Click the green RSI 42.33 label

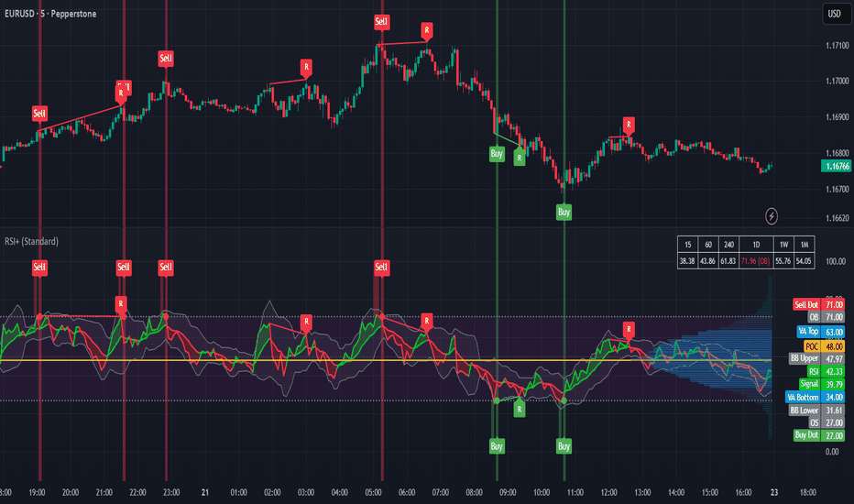click(826, 372)
